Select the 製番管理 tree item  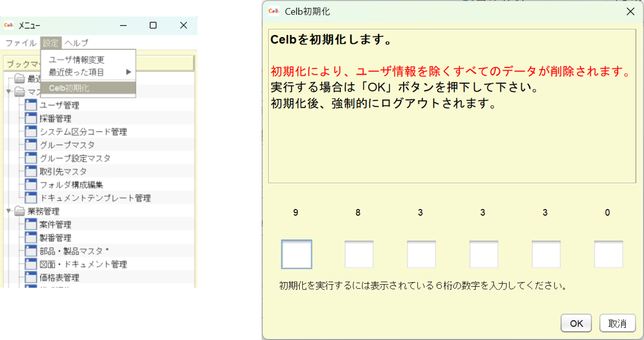tap(55, 238)
